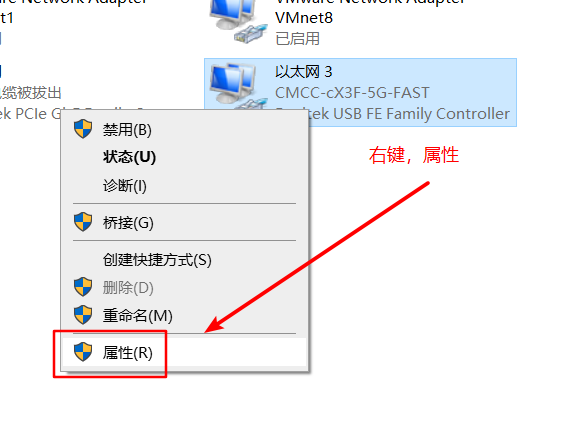586x439 pixels.
Task: Click the shield icon beside 属性(R)
Action: [83, 352]
